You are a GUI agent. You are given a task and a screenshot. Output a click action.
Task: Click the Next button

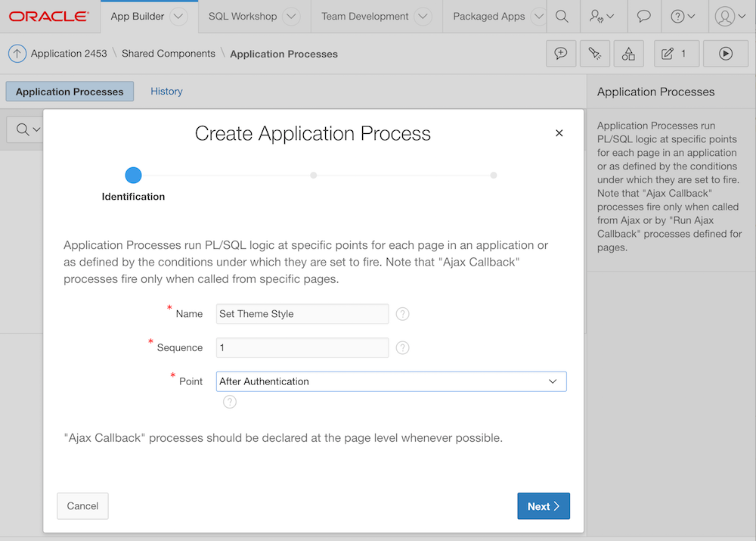543,506
